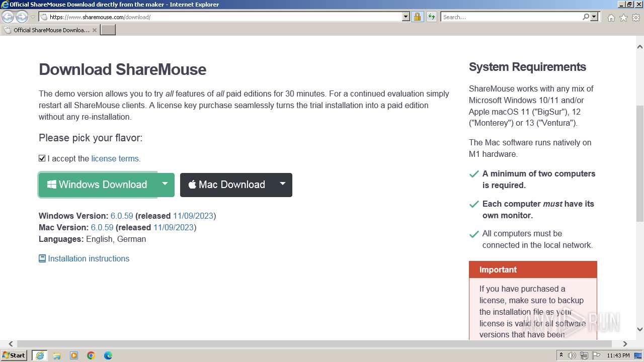The height and width of the screenshot is (362, 644).
Task: Click the network tray icon
Action: (584, 355)
